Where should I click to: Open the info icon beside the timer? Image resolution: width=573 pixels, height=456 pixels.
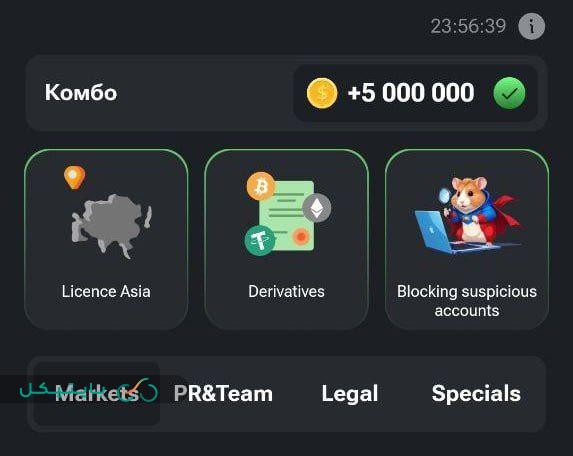[x=531, y=26]
